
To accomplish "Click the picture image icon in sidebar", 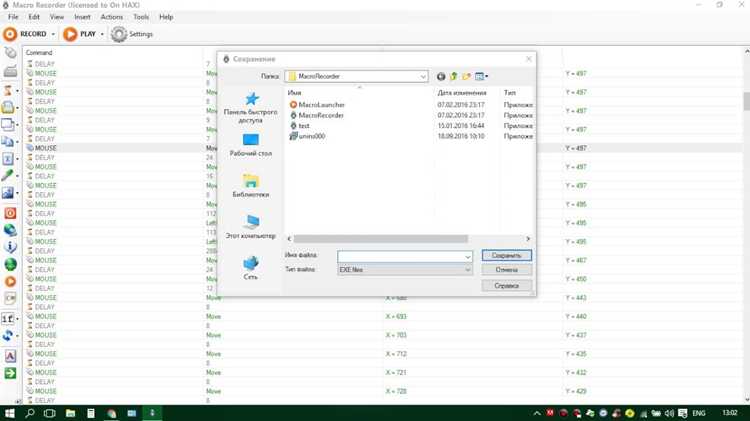I will pos(8,193).
